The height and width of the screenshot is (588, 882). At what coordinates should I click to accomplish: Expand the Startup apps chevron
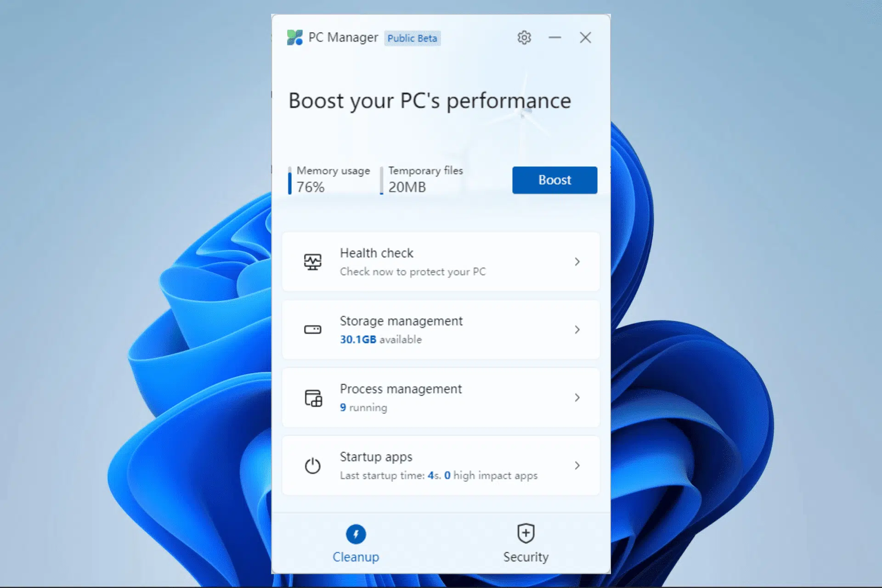[x=577, y=465]
